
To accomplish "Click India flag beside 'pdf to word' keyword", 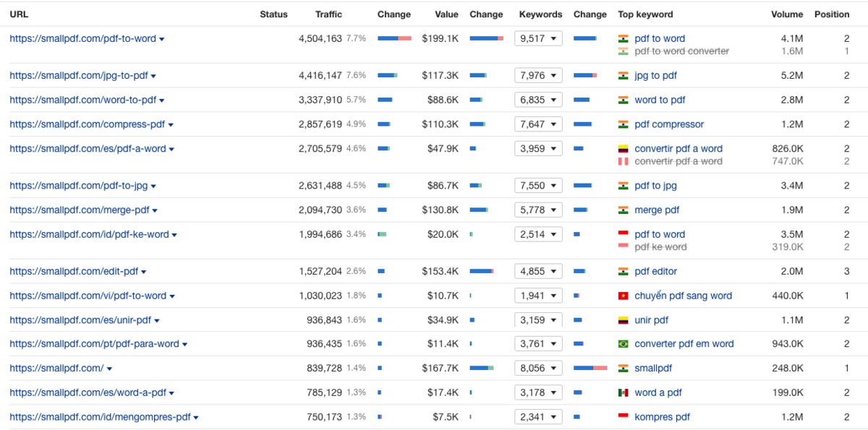I will pos(623,39).
